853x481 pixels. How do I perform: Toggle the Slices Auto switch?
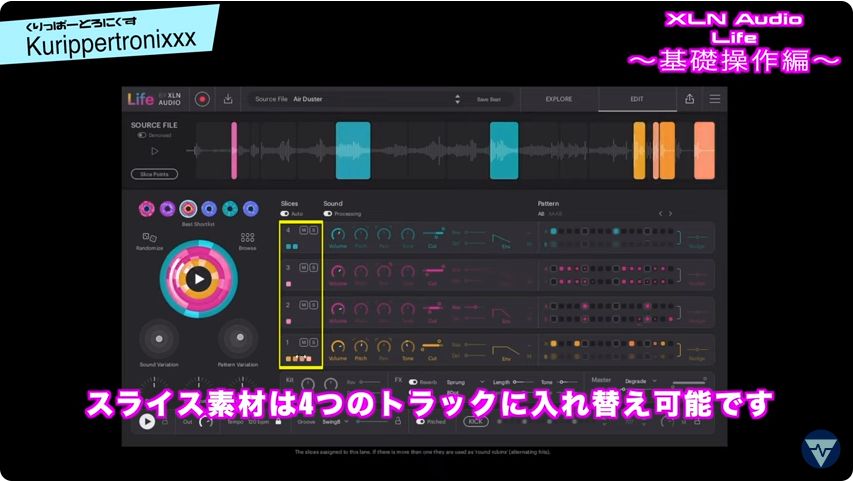point(285,214)
